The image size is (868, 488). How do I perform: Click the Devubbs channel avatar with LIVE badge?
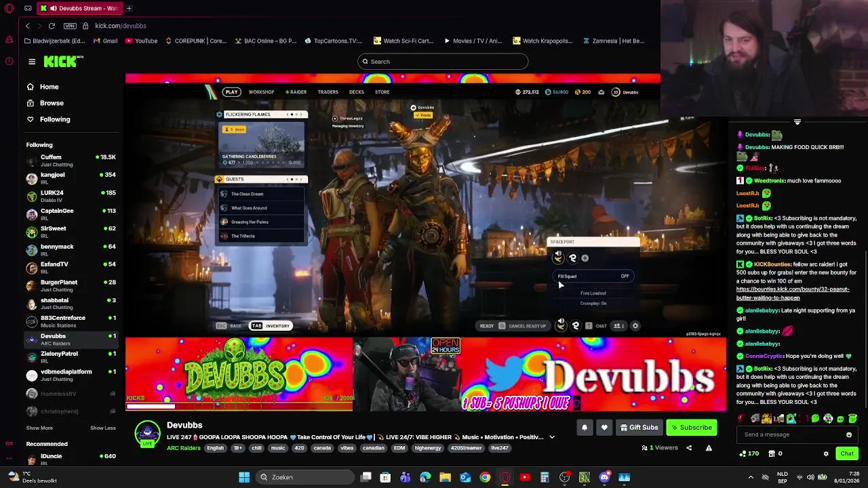tap(147, 434)
